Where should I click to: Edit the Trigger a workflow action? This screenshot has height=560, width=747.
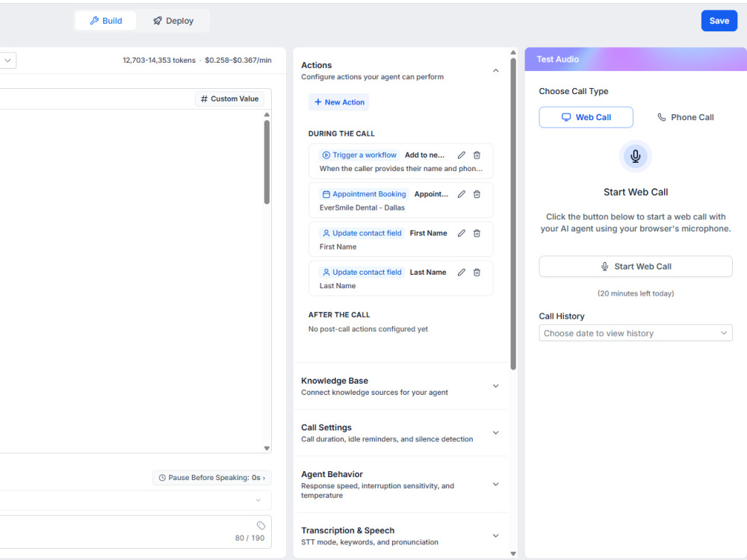(x=461, y=155)
